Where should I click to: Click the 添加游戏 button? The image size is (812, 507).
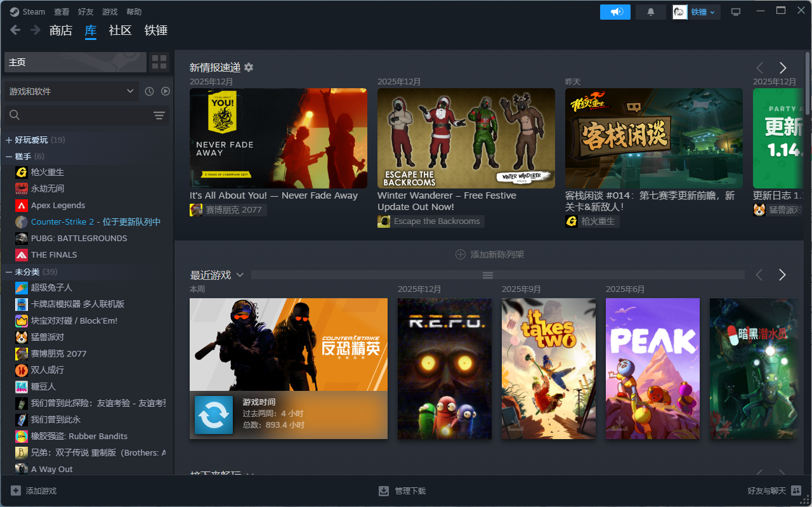click(35, 491)
